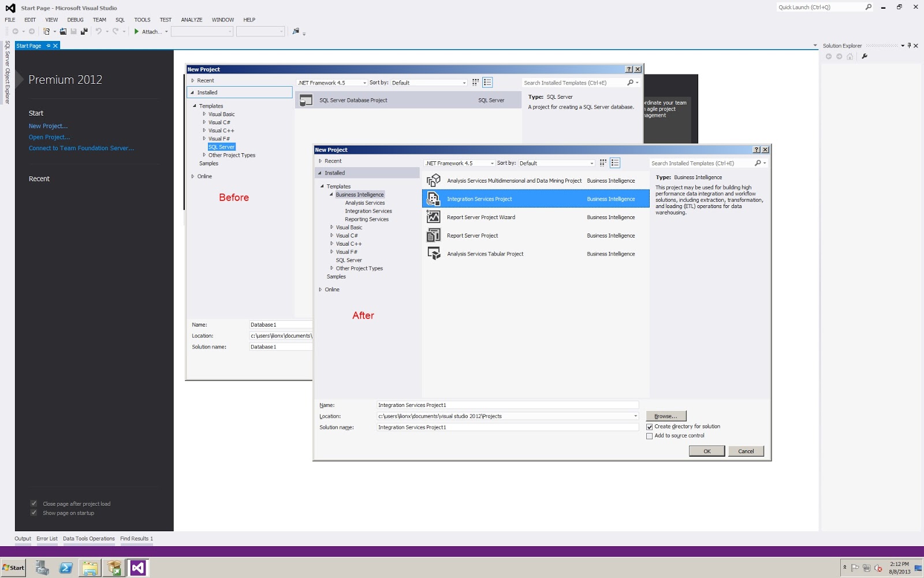924x578 pixels.
Task: Open Windows PowerShell from taskbar
Action: click(x=66, y=568)
